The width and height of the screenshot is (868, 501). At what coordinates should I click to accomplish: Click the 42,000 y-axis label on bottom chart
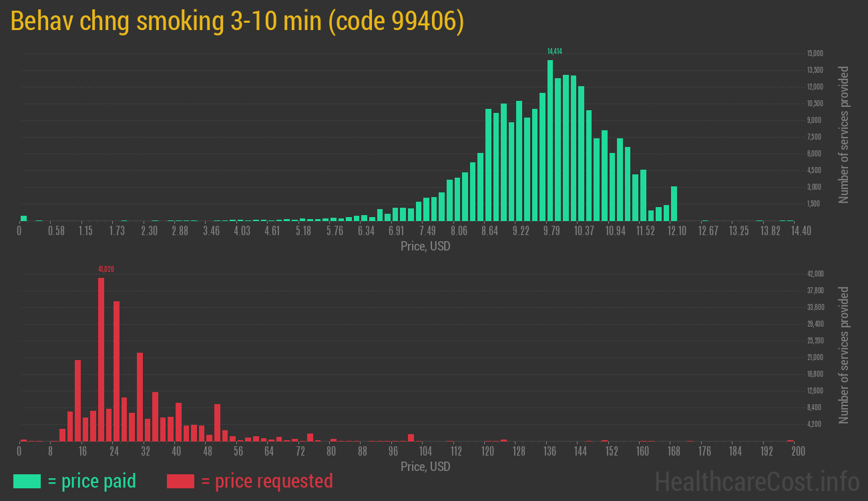click(815, 274)
